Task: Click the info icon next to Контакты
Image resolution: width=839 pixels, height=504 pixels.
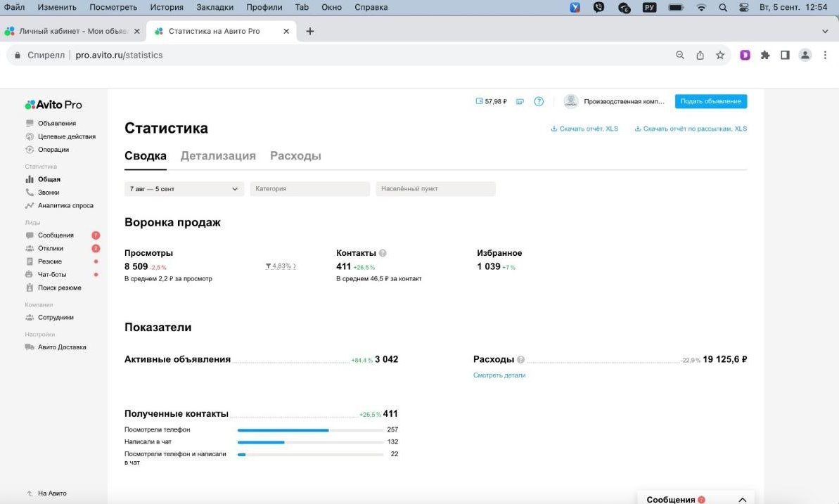Action: pos(383,253)
